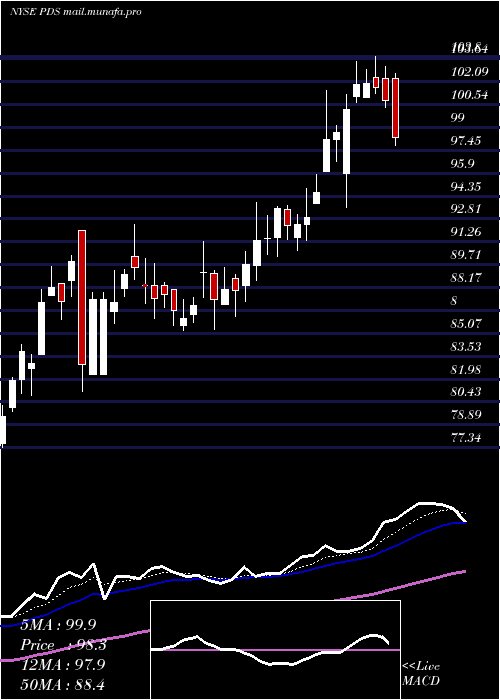Click the 100.54 price axis label
The width and height of the screenshot is (500, 700).
pos(470,95)
